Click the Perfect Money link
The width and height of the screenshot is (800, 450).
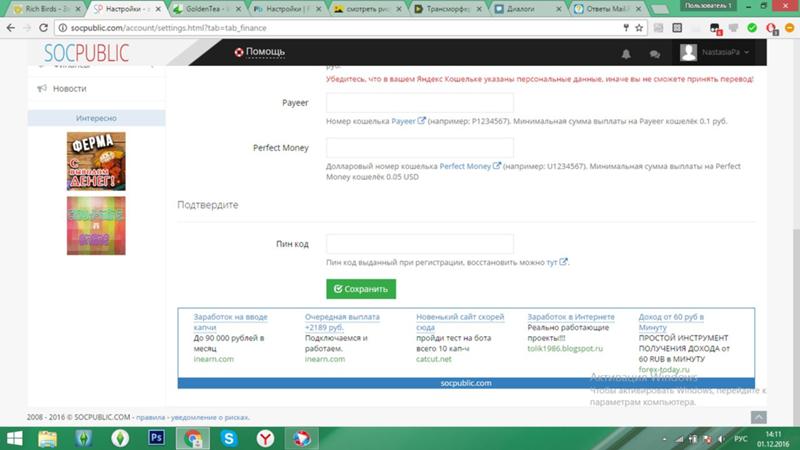pyautogui.click(x=470, y=166)
